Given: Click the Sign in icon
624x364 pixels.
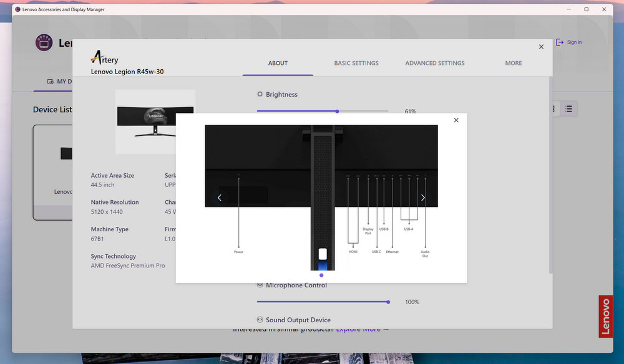Looking at the screenshot, I should 560,42.
